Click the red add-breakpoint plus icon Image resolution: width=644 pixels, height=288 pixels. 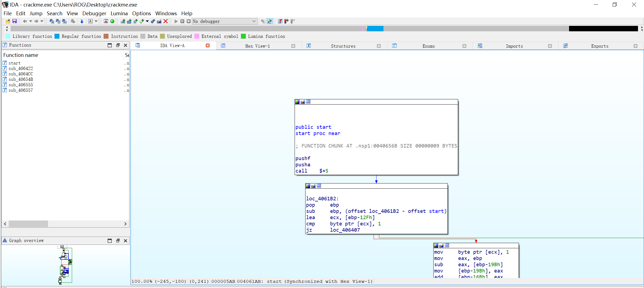(x=286, y=21)
